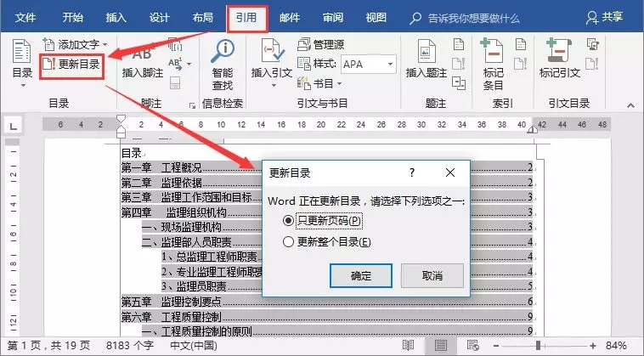644x356 pixels.
Task: Open the 脚注 group dialog launcher
Action: pos(192,106)
